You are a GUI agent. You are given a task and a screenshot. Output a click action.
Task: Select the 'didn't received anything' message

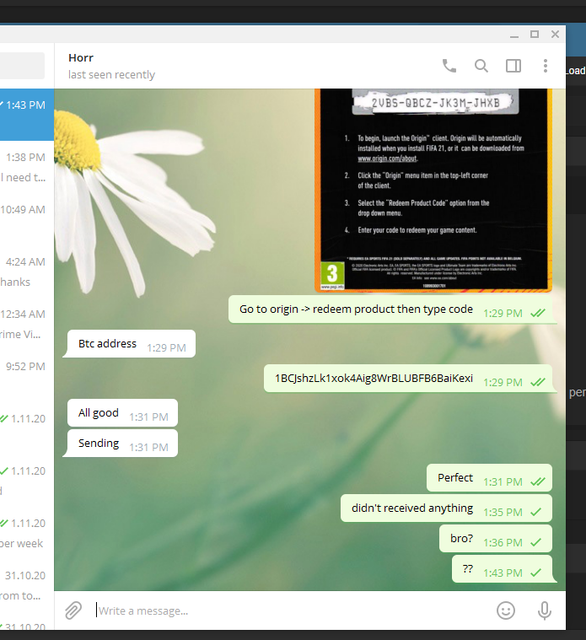(446, 508)
